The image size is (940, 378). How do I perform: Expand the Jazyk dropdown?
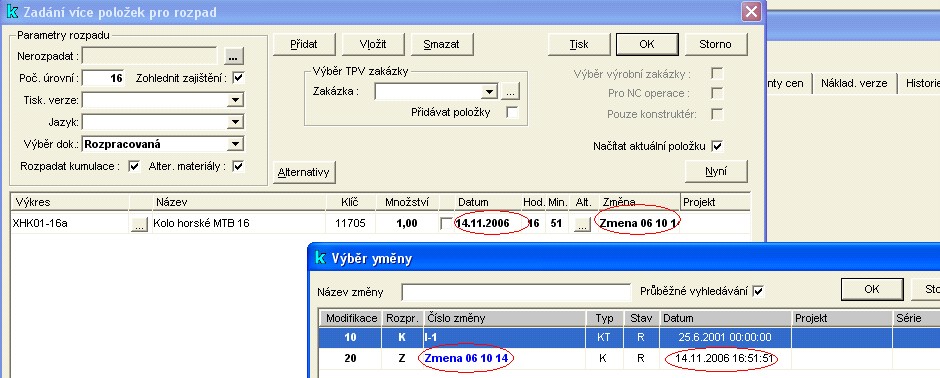tap(236, 122)
